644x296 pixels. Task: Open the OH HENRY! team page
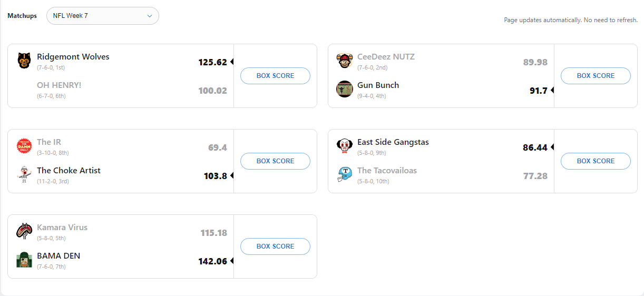[x=59, y=85]
